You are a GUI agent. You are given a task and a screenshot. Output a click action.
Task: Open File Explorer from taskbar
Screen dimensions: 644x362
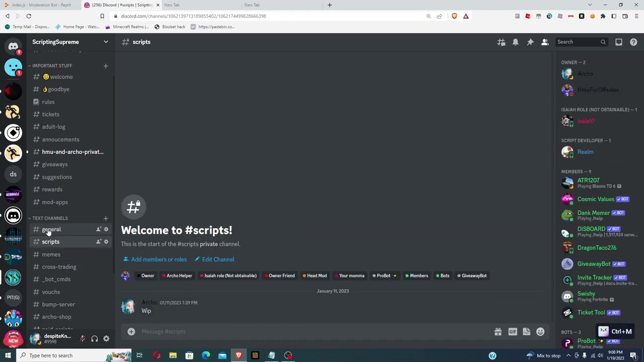173,355
